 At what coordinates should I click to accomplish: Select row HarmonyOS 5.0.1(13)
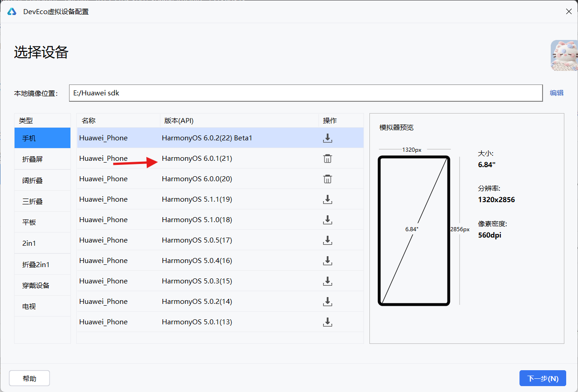click(x=220, y=322)
